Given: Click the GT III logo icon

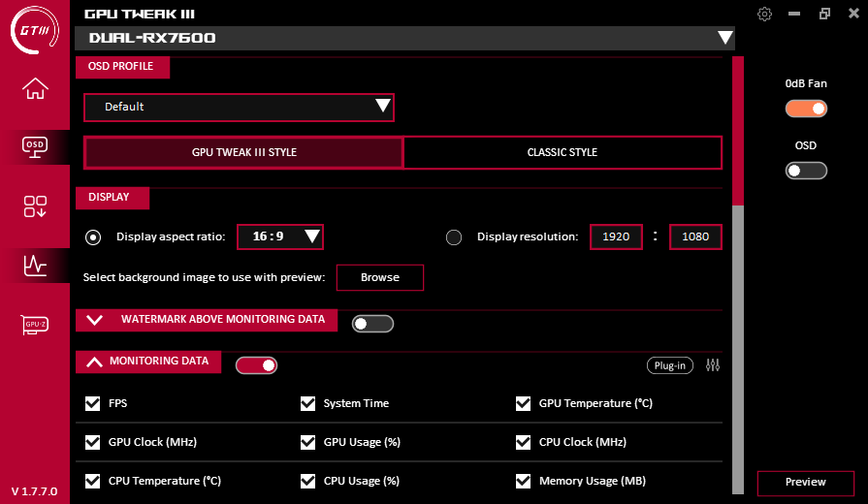Looking at the screenshot, I should pyautogui.click(x=34, y=30).
